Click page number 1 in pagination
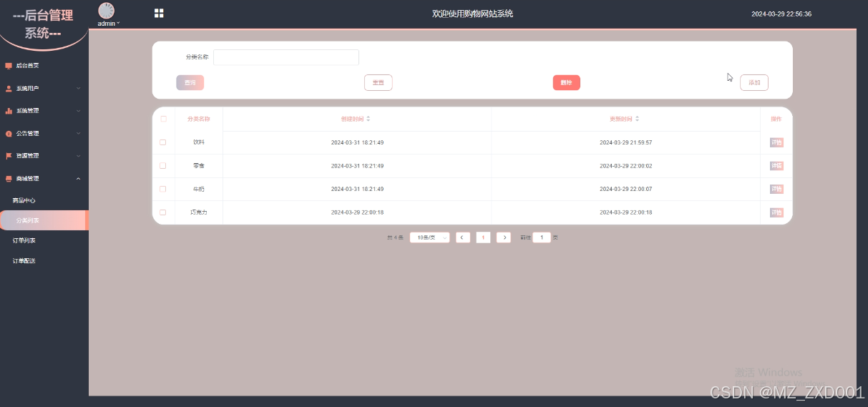Screen dimensions: 868x407 click(483, 237)
